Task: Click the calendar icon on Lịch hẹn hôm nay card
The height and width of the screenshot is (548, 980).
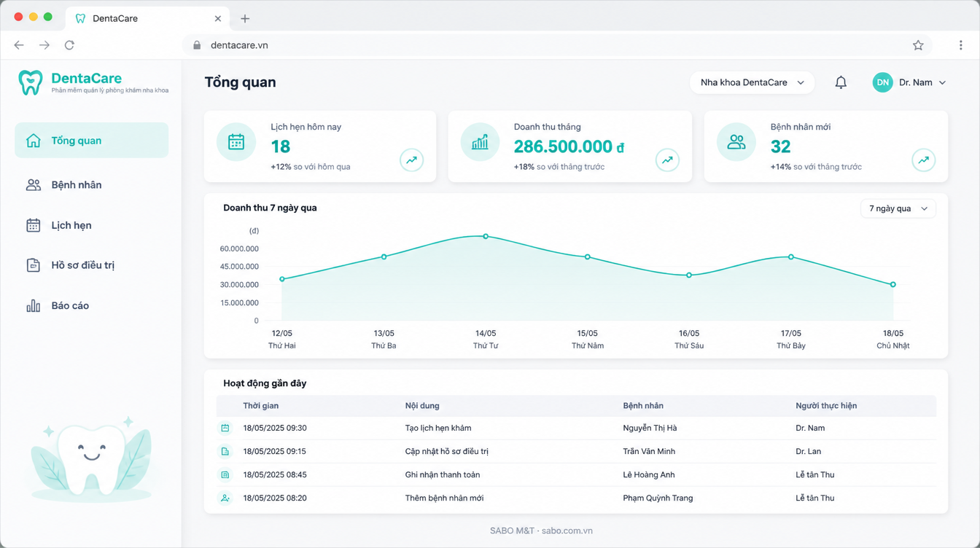Action: [x=236, y=142]
